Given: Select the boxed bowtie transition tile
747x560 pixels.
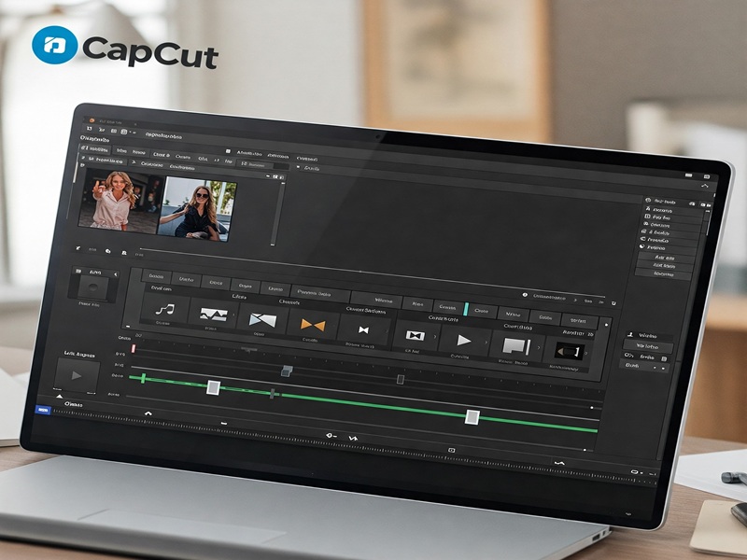Looking at the screenshot, I should coord(415,335).
